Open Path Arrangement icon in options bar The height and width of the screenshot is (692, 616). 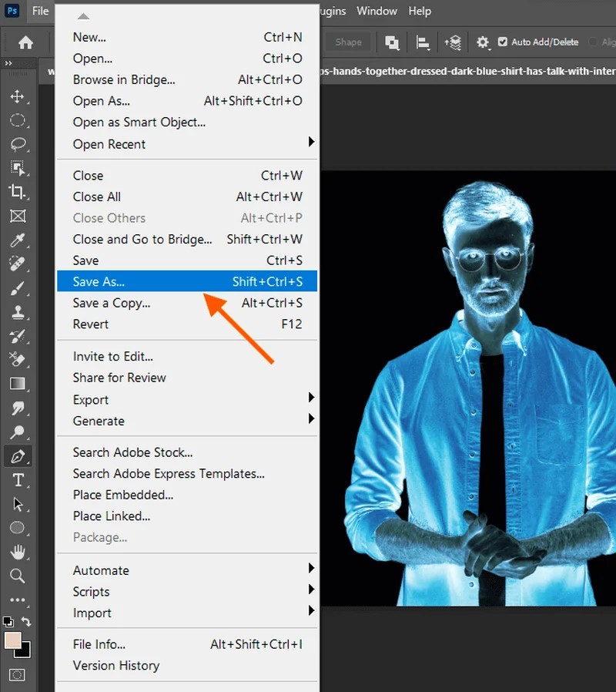pyautogui.click(x=453, y=42)
